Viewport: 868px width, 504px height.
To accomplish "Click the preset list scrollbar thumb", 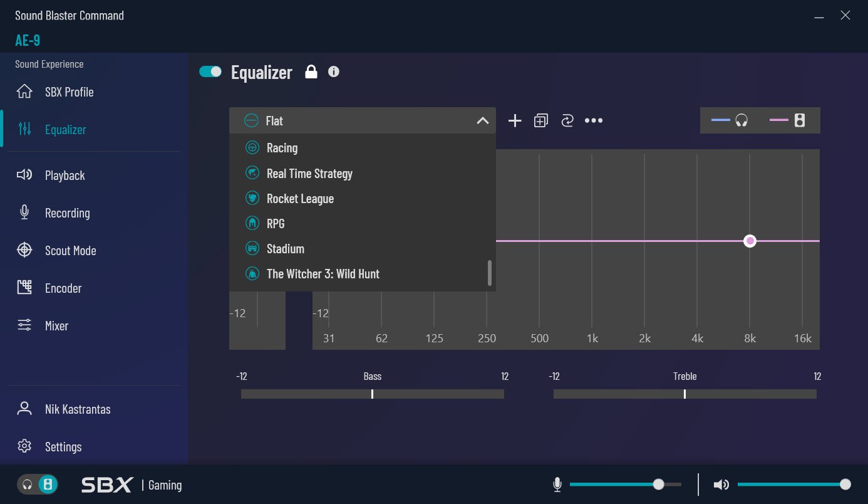I will [x=490, y=273].
